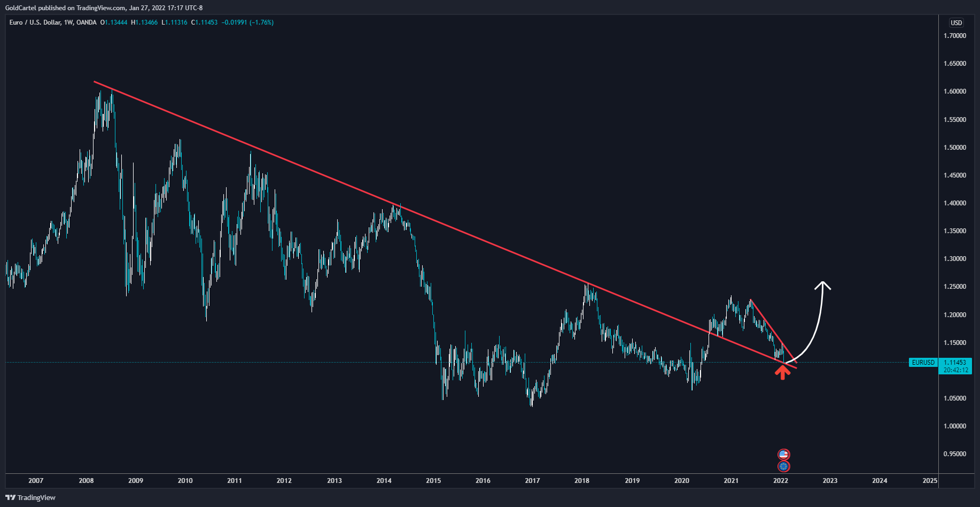Screen dimensions: 980x507
Task: Click the 2022 label on time axis
Action: [781, 480]
